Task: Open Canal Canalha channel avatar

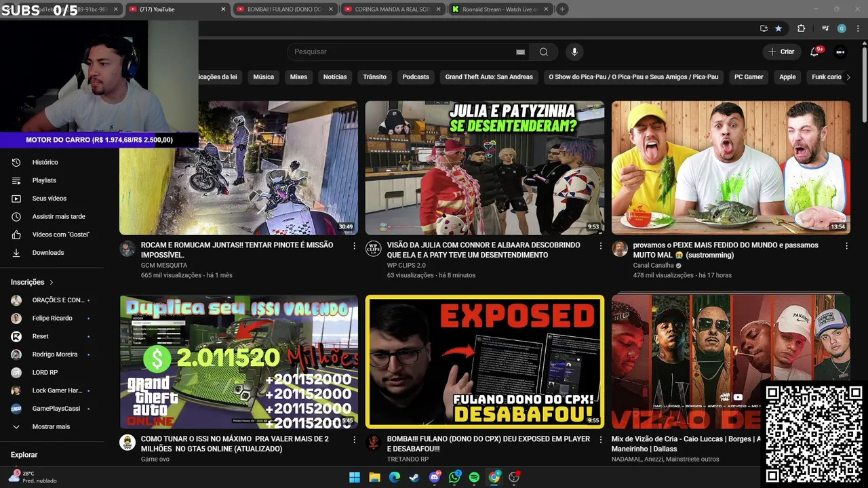Action: (x=619, y=248)
